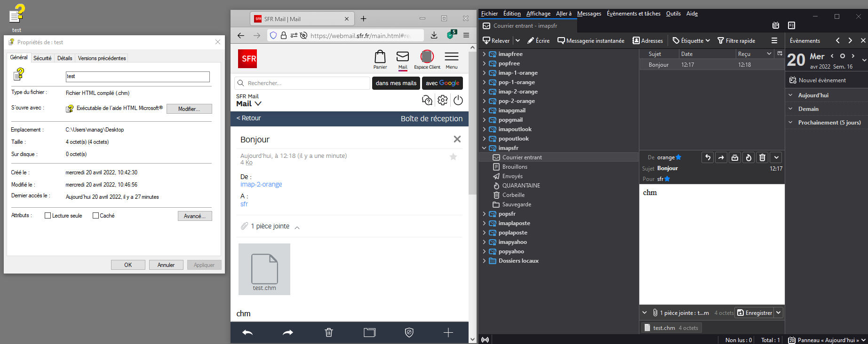Viewport: 868px width, 344px height.
Task: Open Thunderbird calendar tab icon
Action: (x=776, y=25)
